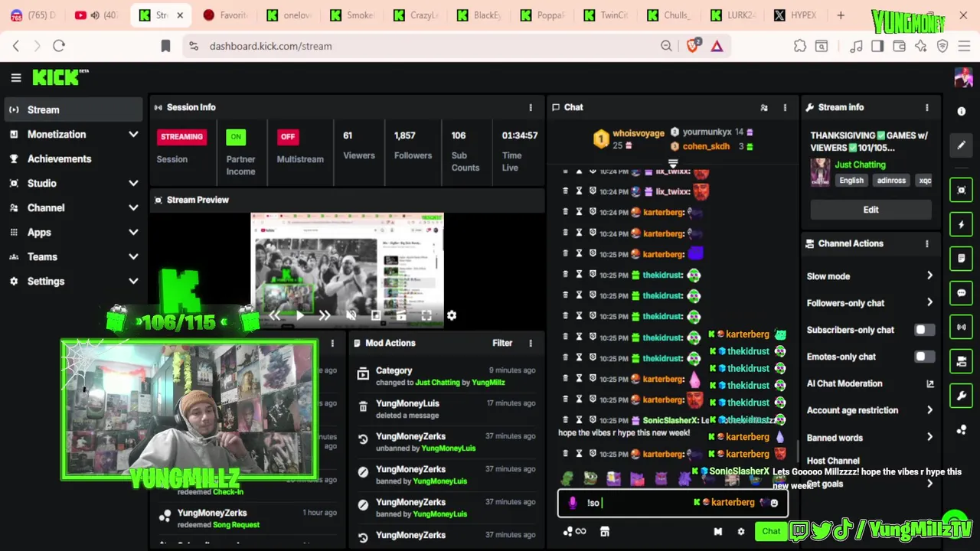The height and width of the screenshot is (551, 980).
Task: Click the Edit stream info button
Action: (x=871, y=210)
